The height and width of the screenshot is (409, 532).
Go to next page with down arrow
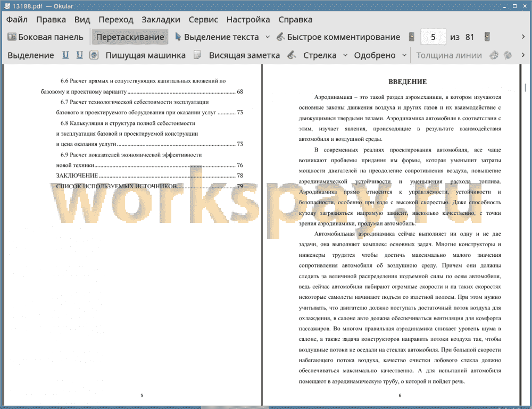pyautogui.click(x=487, y=37)
